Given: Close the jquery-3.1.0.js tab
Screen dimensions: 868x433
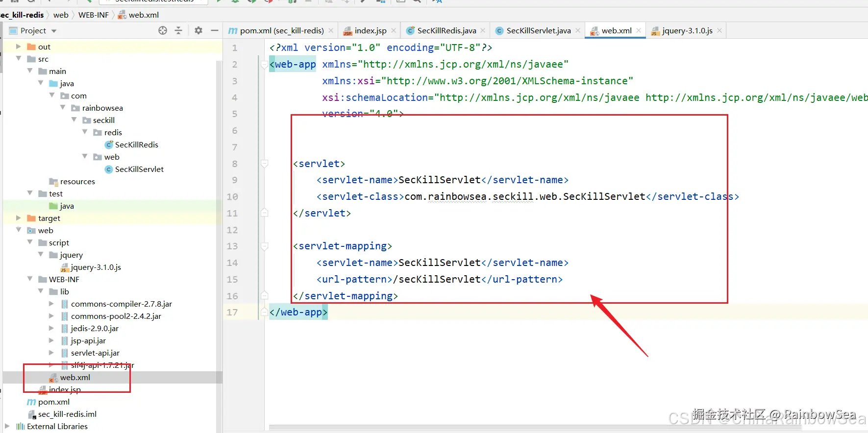Looking at the screenshot, I should 719,30.
